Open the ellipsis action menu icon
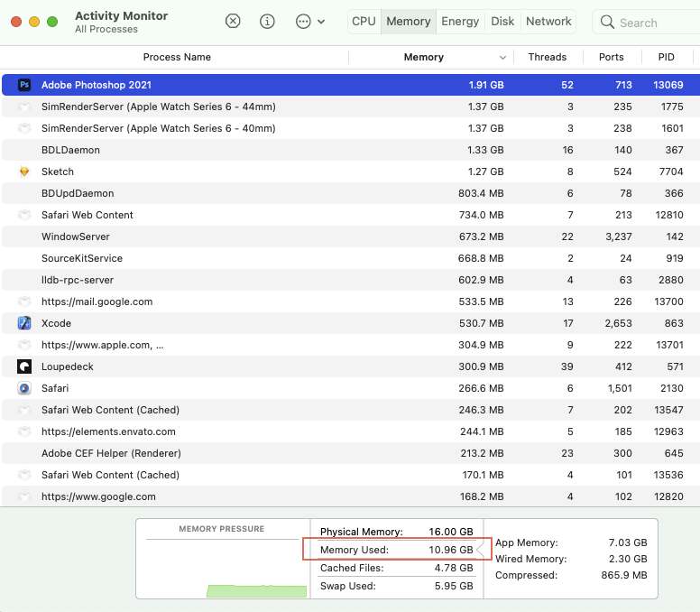700x612 pixels. 303,21
